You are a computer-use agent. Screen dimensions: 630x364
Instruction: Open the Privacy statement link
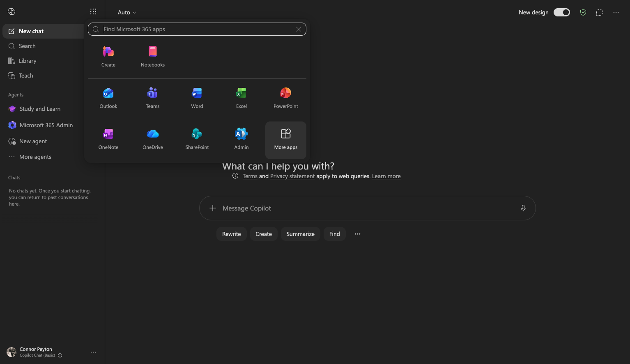click(x=292, y=176)
